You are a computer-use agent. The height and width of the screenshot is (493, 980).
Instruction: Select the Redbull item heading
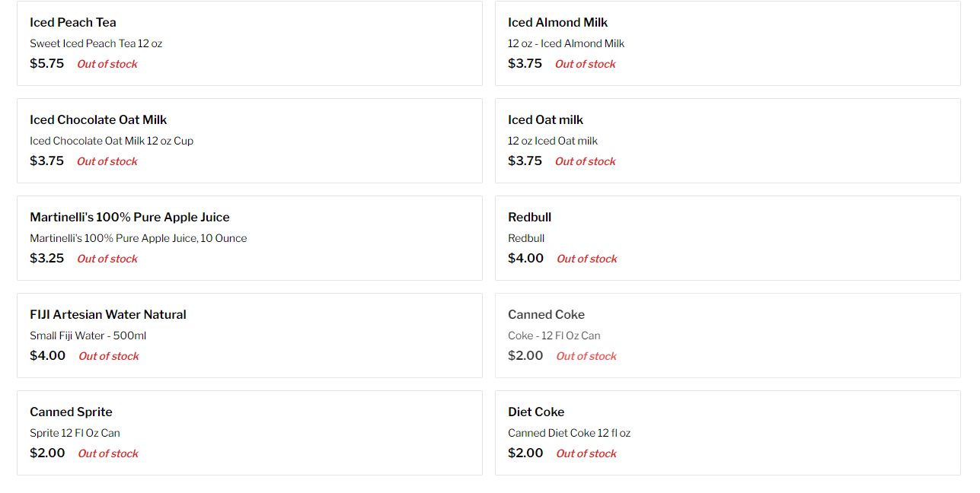pyautogui.click(x=529, y=218)
